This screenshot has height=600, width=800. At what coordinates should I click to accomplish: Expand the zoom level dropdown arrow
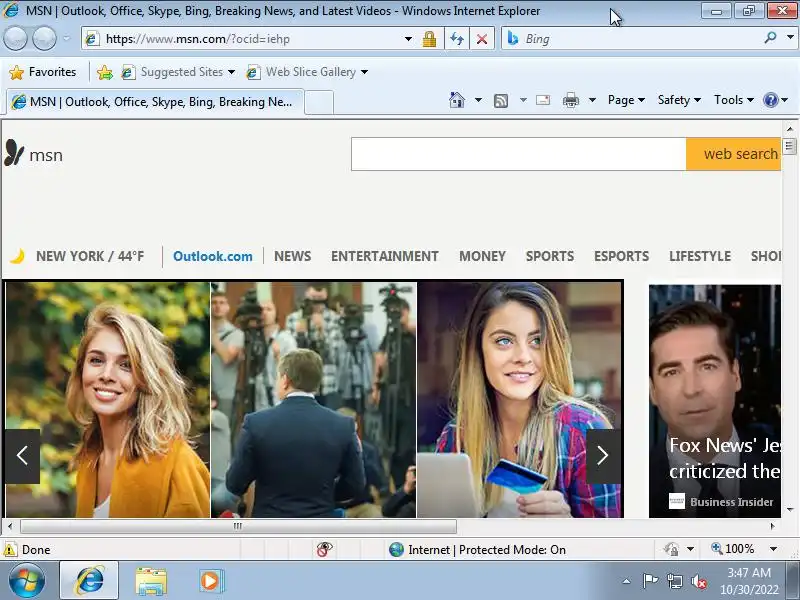pyautogui.click(x=773, y=549)
